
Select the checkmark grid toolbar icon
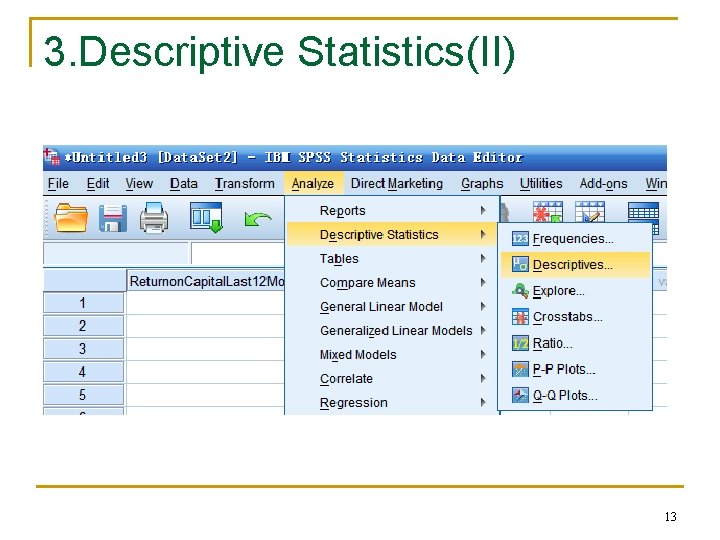pyautogui.click(x=590, y=212)
